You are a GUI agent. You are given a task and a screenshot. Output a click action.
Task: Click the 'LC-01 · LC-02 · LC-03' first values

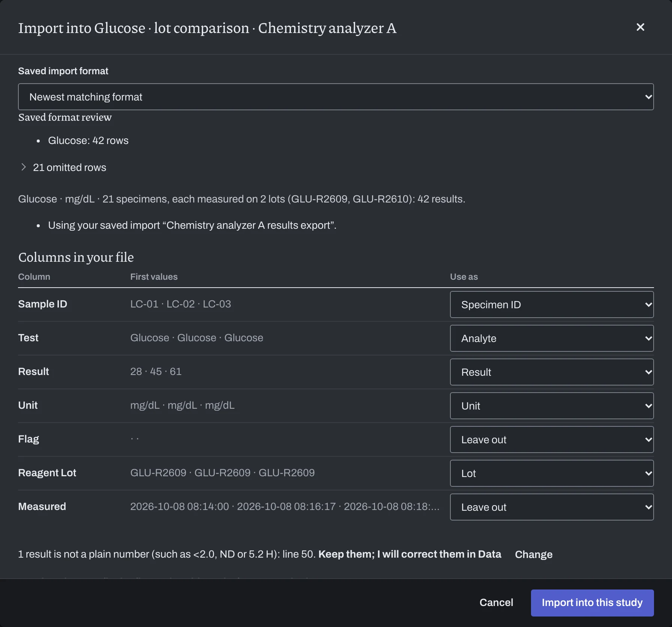pyautogui.click(x=180, y=304)
